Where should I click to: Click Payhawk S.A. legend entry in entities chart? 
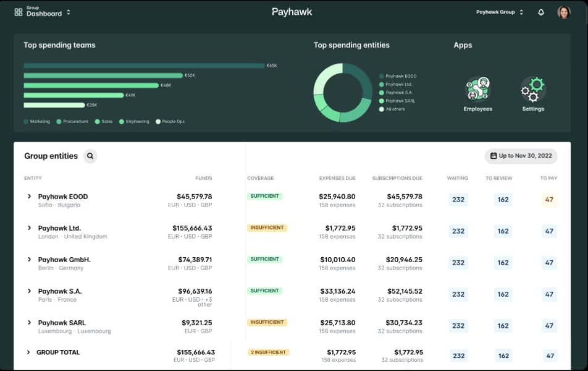click(396, 93)
